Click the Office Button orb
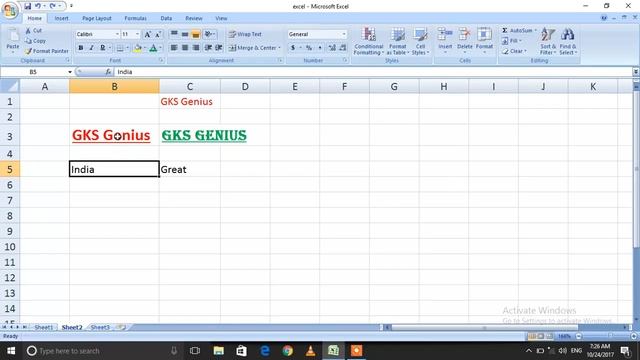640x360 pixels. click(10, 10)
